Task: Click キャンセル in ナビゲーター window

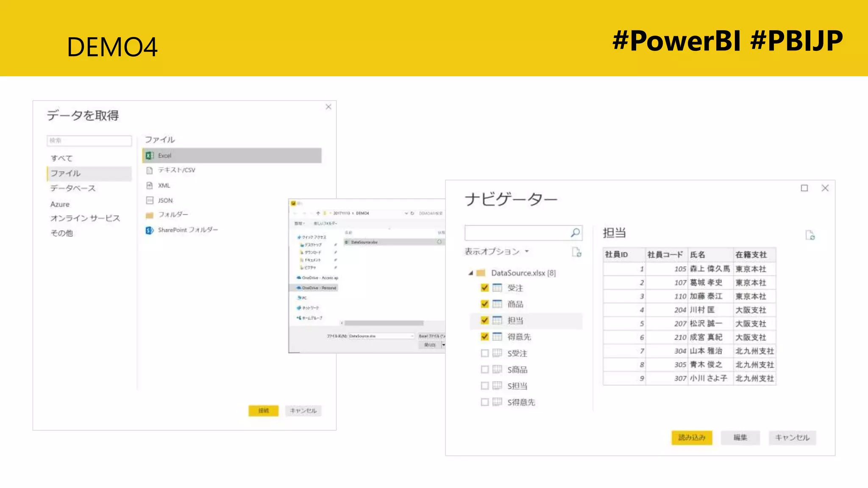Action: [792, 438]
